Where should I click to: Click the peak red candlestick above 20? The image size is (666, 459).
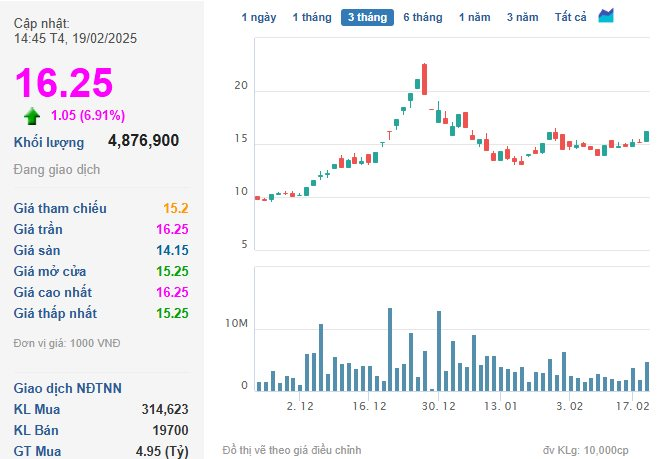(424, 79)
